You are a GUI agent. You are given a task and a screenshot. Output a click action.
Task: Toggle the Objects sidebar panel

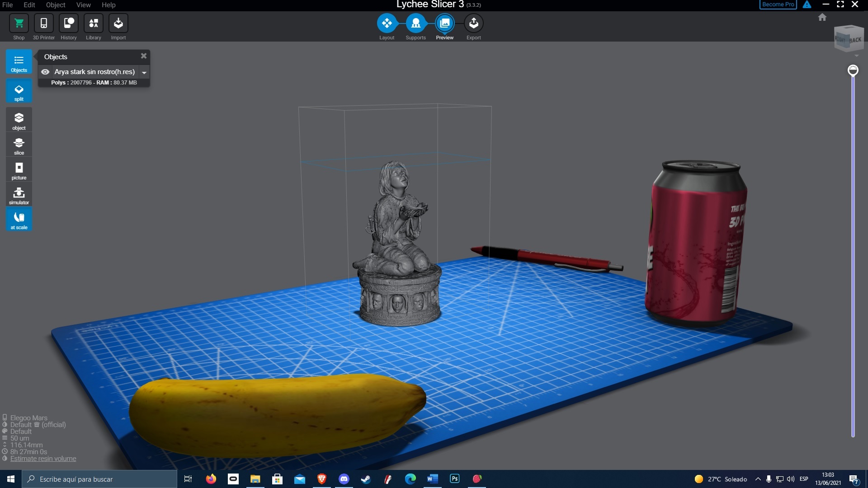click(x=19, y=62)
